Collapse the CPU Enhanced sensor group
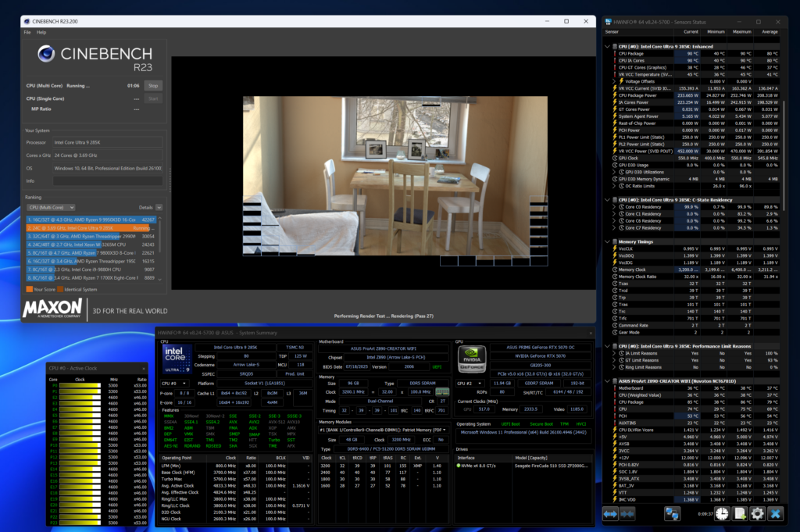Screen dimensions: 800x532 pos(607,46)
